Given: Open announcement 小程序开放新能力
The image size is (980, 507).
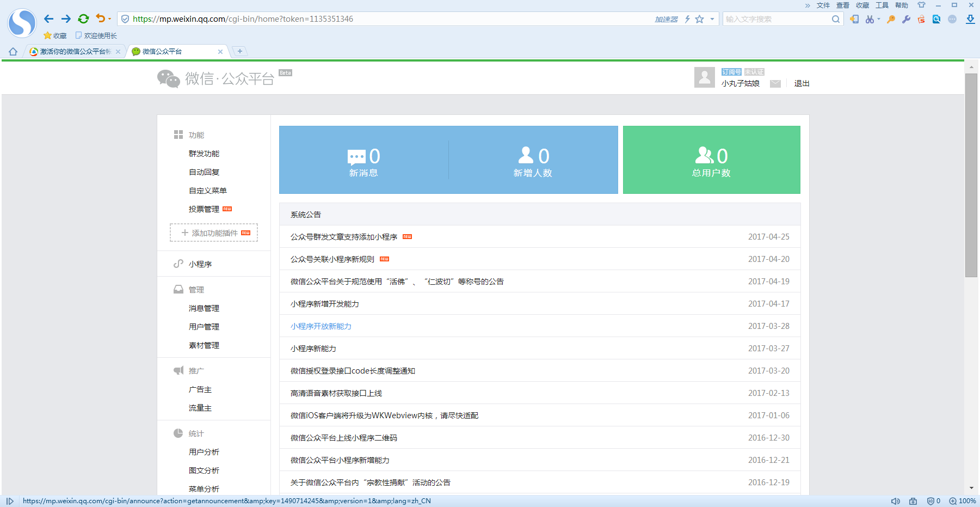Looking at the screenshot, I should (x=321, y=326).
